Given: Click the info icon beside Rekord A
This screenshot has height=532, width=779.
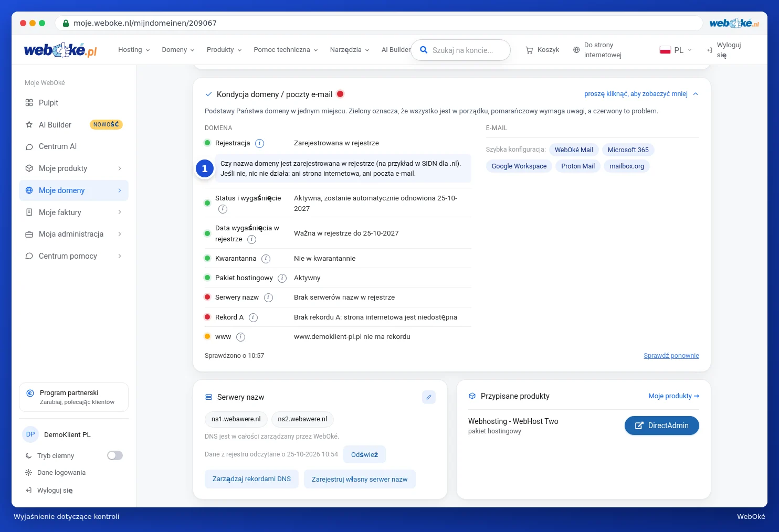Looking at the screenshot, I should 253,317.
